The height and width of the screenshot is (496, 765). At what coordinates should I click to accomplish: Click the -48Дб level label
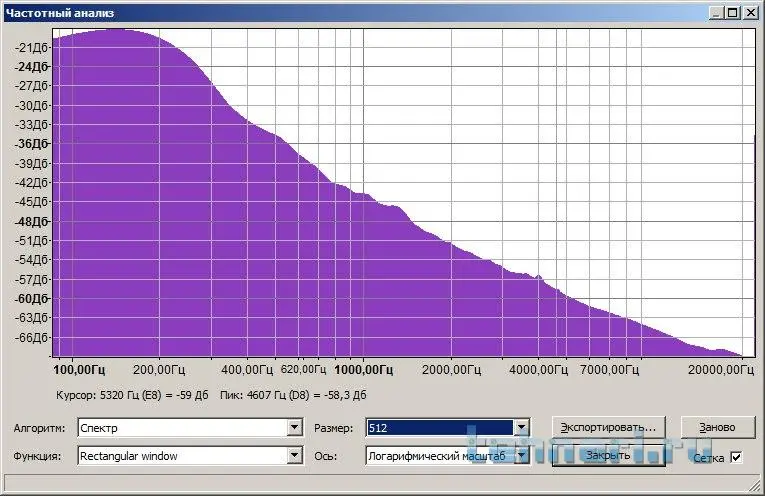[32, 221]
